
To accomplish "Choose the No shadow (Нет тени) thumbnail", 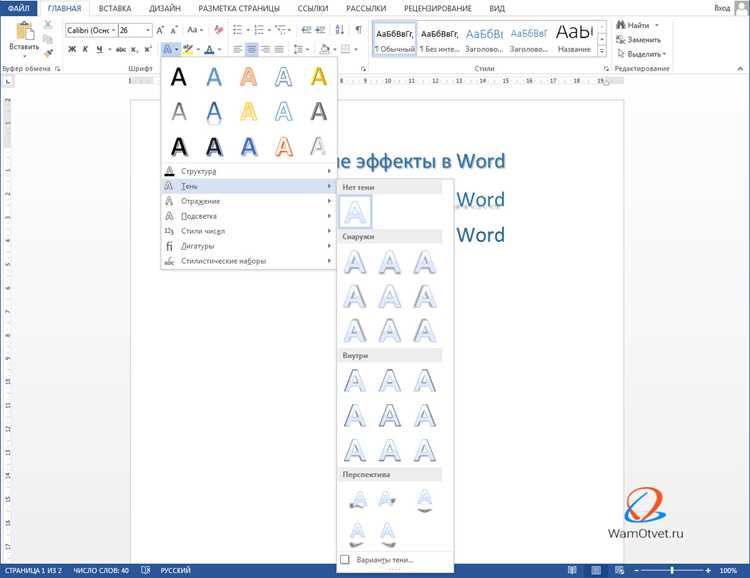I will pos(355,211).
